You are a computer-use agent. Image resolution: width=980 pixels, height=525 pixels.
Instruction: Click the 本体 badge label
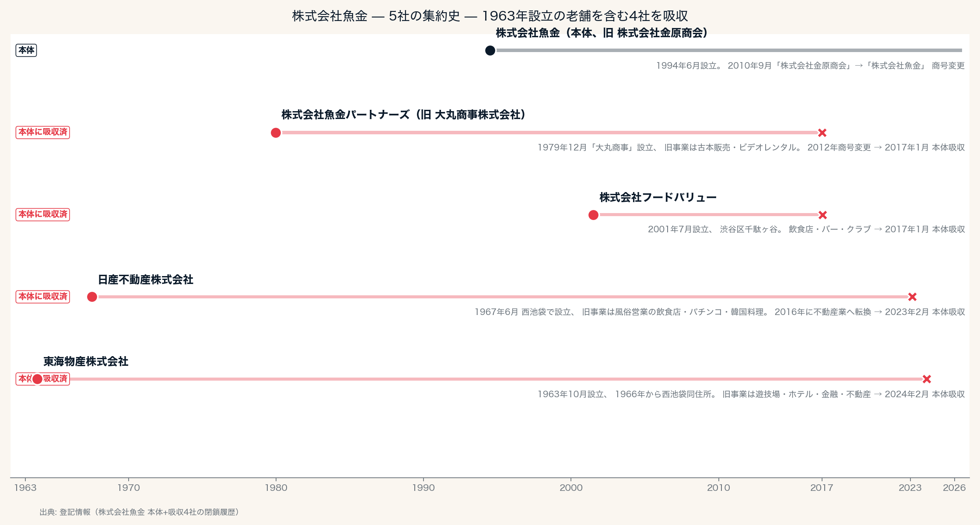pos(26,50)
